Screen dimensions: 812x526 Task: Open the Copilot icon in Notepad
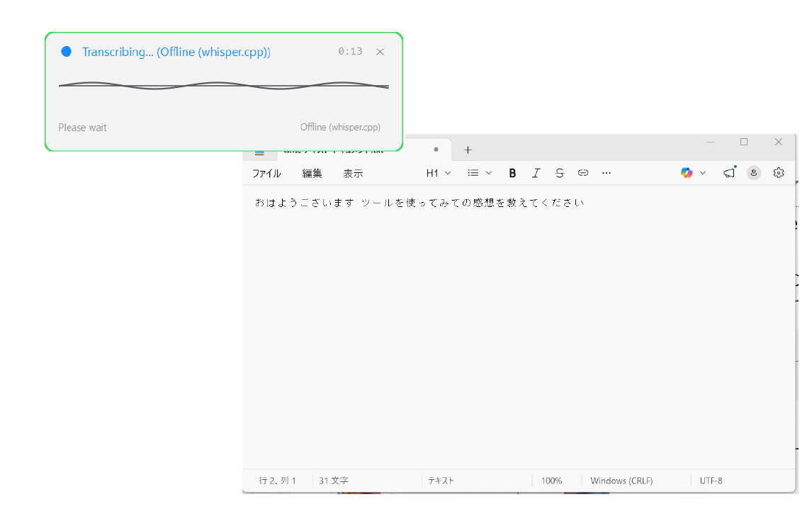687,173
